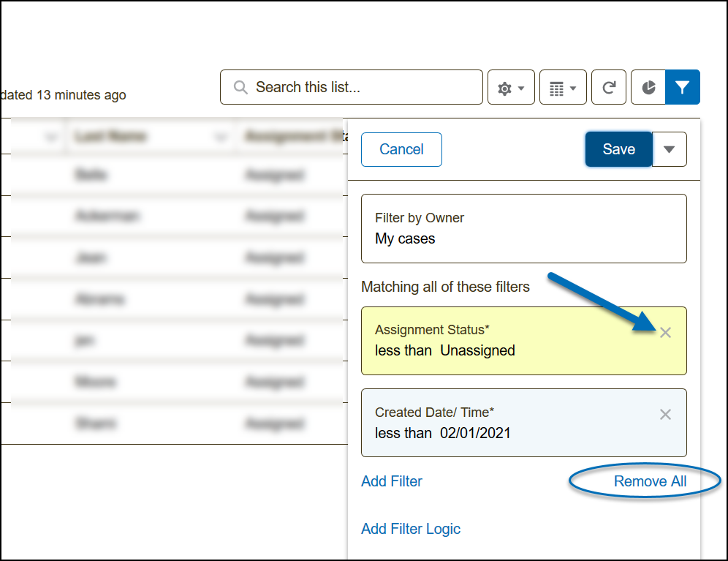Click the Add Filter link

392,481
